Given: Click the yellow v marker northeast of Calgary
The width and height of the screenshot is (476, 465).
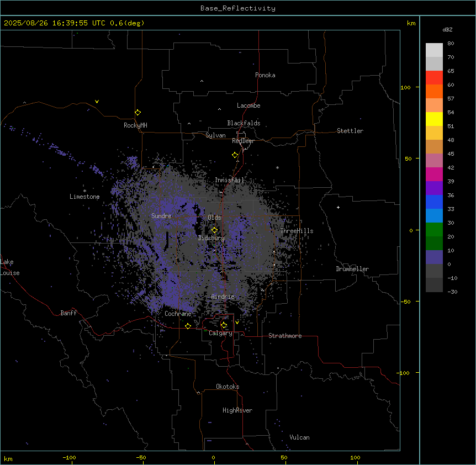Looking at the screenshot, I should [237, 323].
